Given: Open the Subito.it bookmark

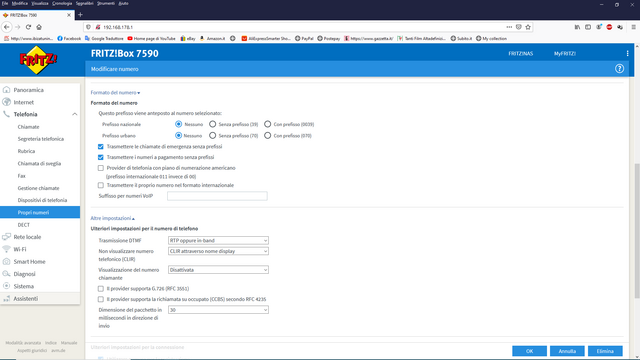Looking at the screenshot, I should tap(461, 38).
